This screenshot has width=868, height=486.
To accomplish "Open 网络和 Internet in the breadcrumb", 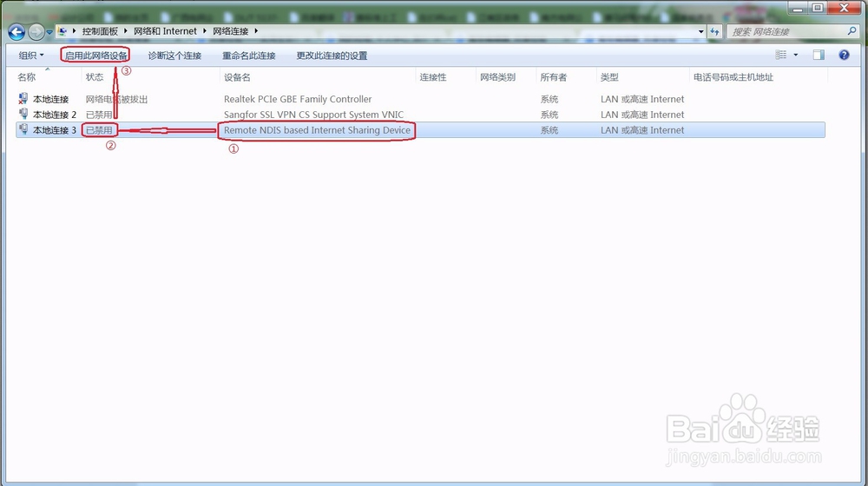I will pyautogui.click(x=165, y=31).
